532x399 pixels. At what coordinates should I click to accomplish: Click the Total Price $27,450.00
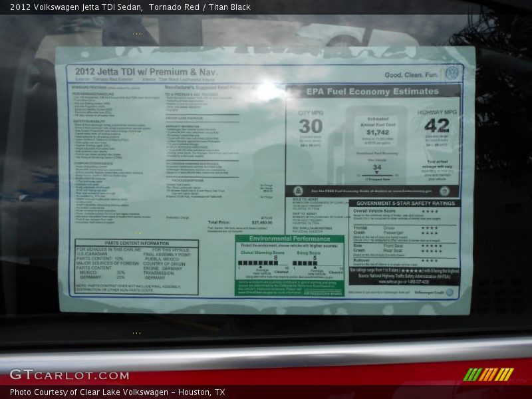[261, 223]
